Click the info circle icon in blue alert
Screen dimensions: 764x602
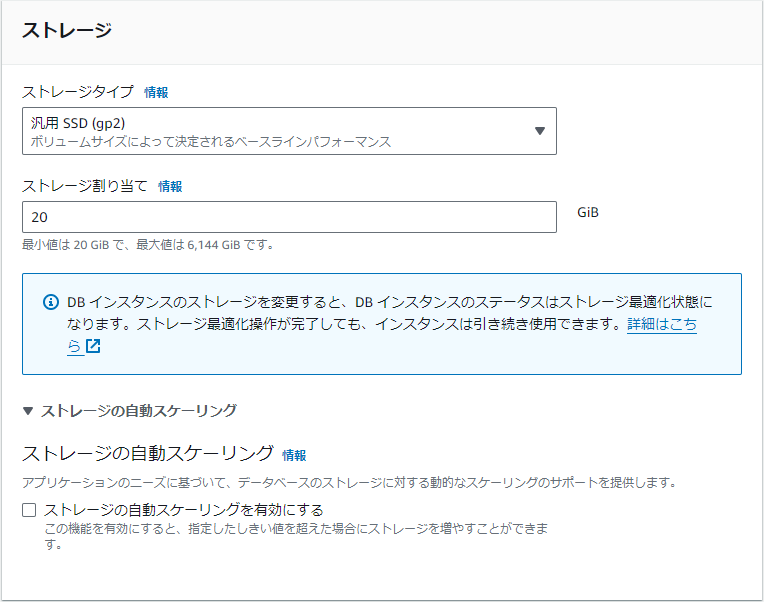51,302
